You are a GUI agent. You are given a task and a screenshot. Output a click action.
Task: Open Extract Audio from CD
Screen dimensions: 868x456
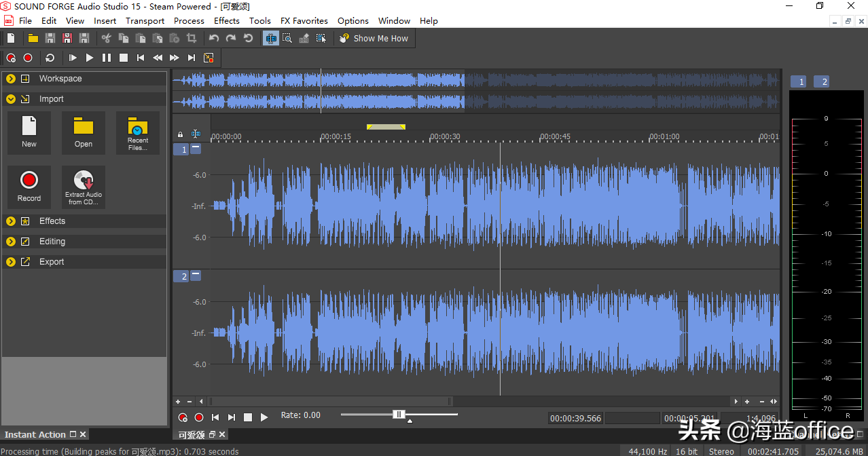coord(84,187)
